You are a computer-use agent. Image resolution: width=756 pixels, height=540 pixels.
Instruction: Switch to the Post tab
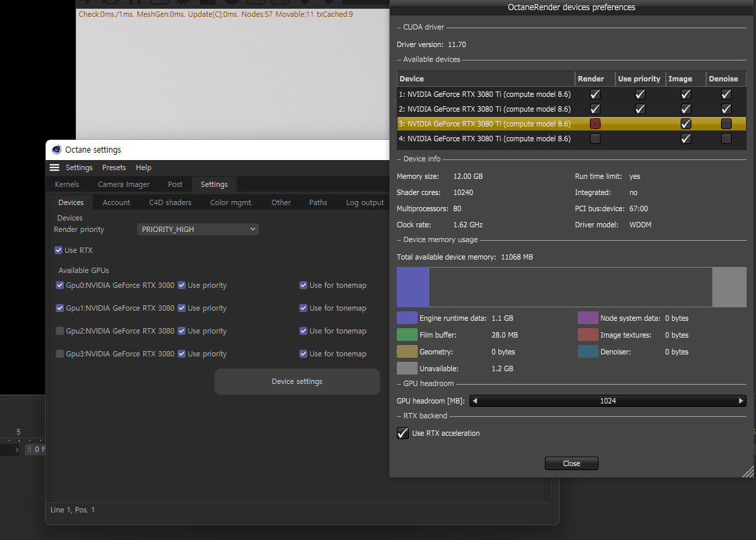[175, 184]
